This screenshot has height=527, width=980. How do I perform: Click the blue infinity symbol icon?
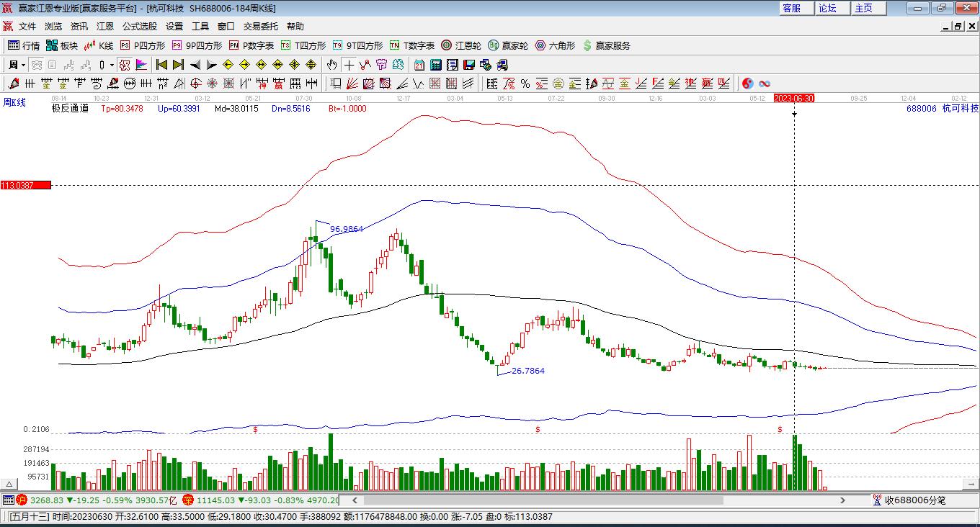pos(765,84)
